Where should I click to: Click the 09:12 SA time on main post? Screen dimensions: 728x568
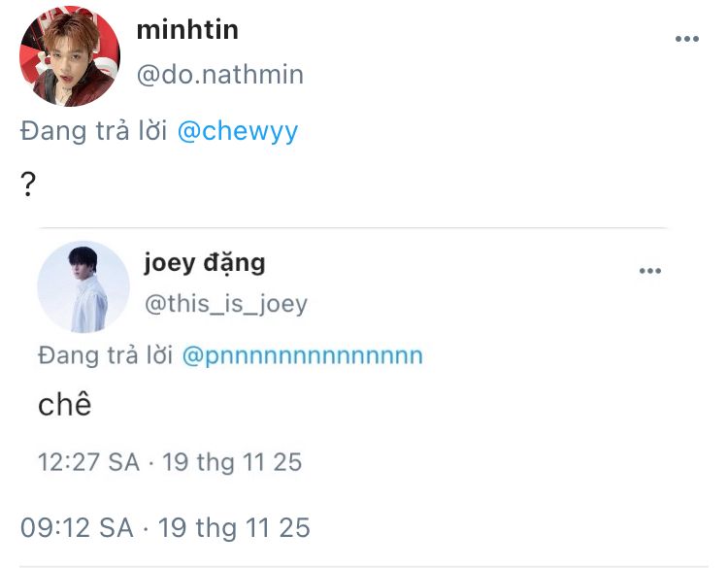click(x=77, y=527)
